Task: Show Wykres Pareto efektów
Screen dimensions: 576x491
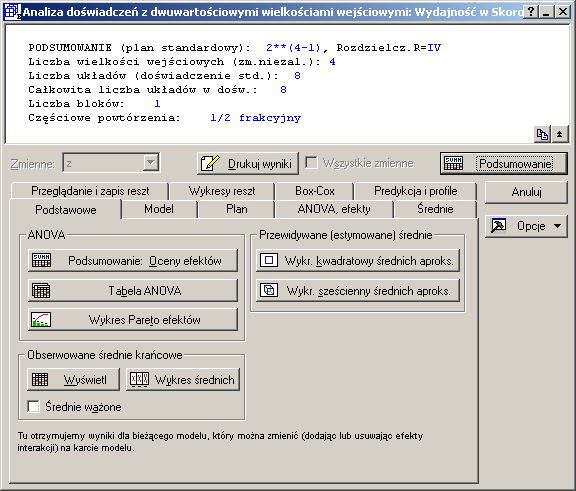Action: tap(133, 320)
